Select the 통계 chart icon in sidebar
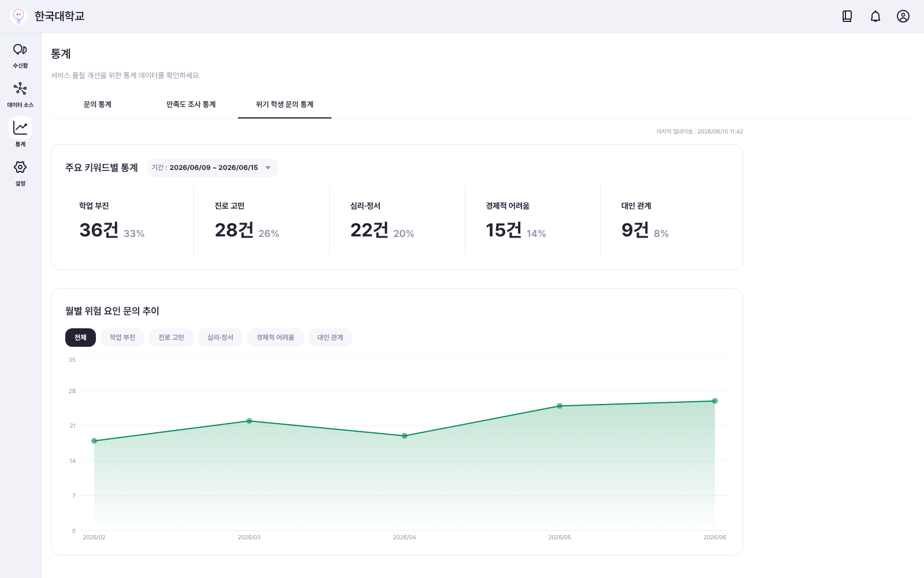Screen dimensions: 924x578 (20, 128)
